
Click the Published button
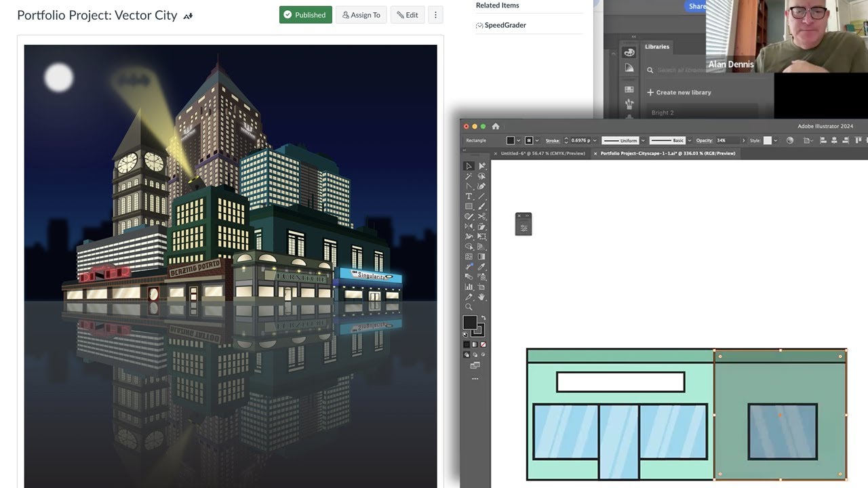point(305,15)
